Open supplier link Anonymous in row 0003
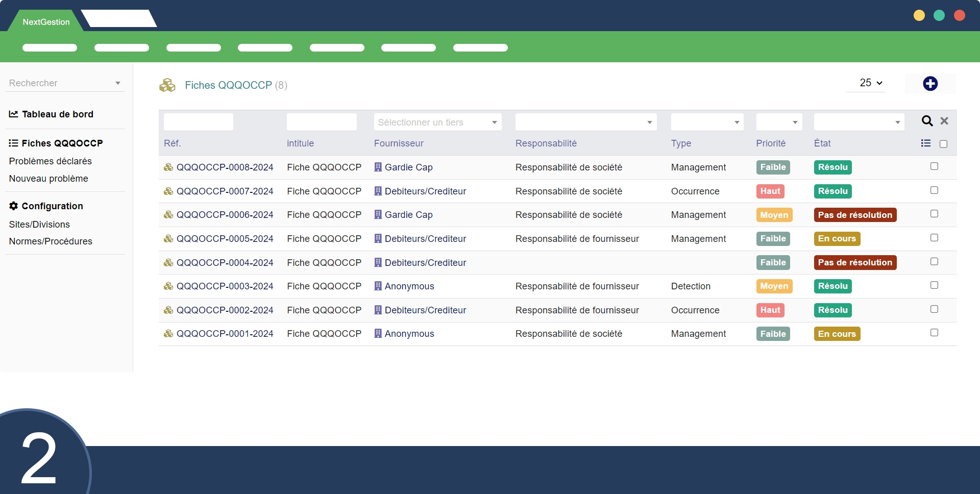This screenshot has width=980, height=494. click(409, 286)
